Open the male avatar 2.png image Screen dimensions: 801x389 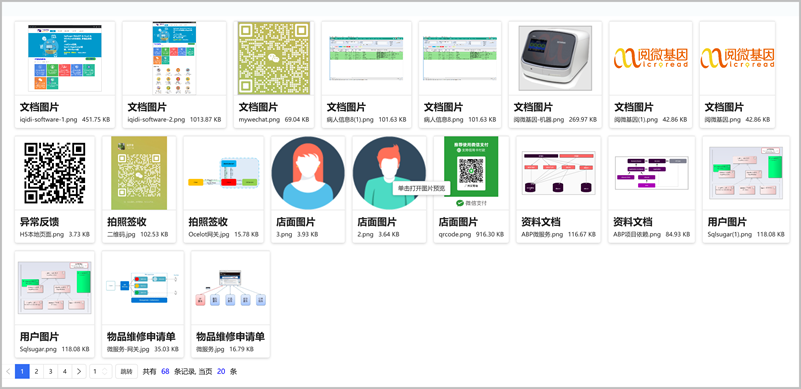coord(389,173)
